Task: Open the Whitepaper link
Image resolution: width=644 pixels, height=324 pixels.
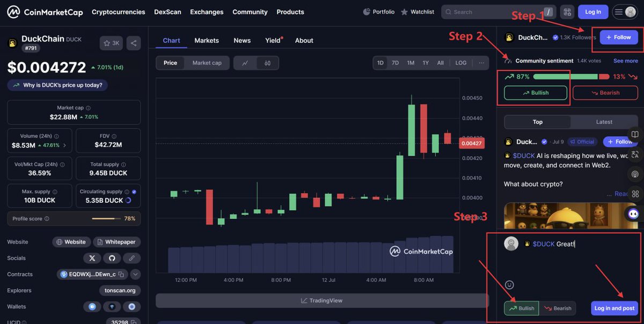Action: [x=117, y=242]
